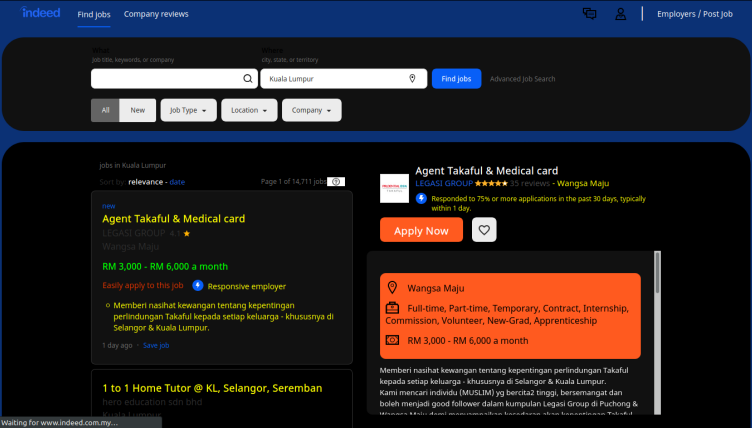The height and width of the screenshot is (428, 752).
Task: Click the job types text starting with Full-time
Action: point(507,314)
